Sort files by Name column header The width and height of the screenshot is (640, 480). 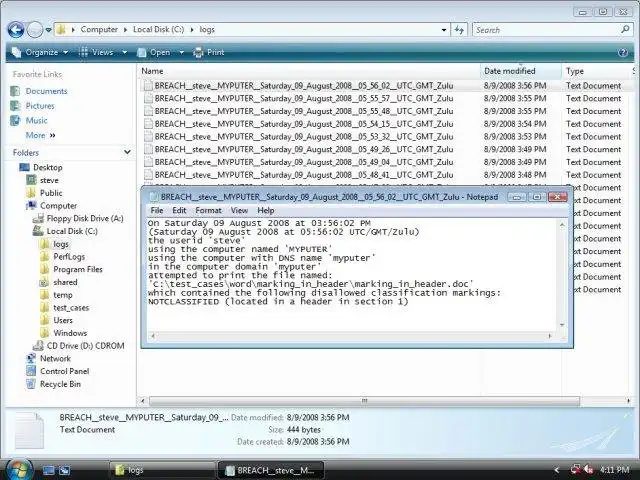309,71
